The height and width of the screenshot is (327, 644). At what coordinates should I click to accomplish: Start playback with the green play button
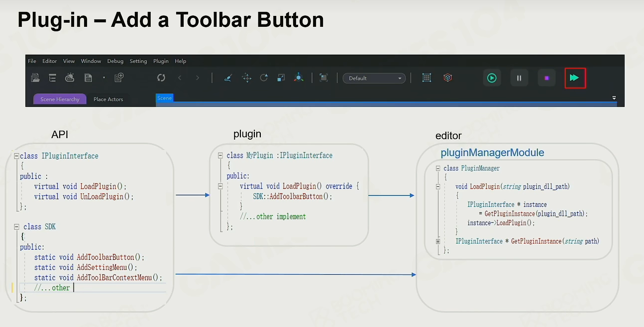pyautogui.click(x=492, y=78)
